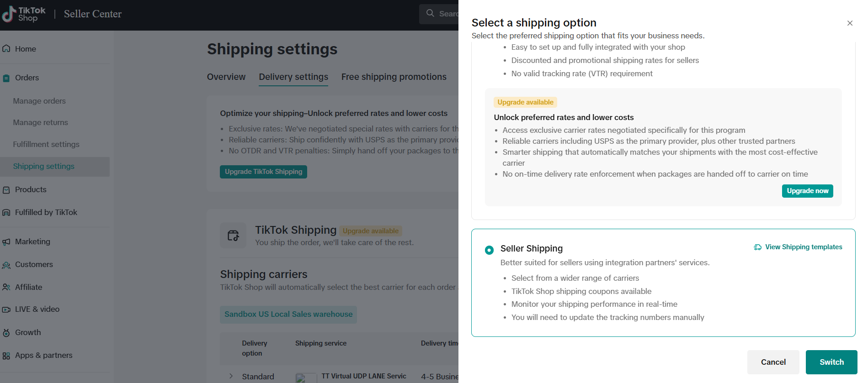
Task: Click the search input field
Action: click(x=439, y=14)
